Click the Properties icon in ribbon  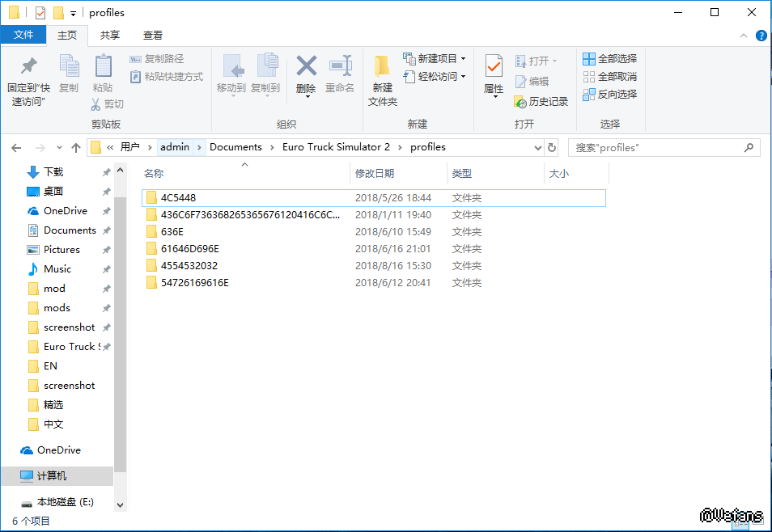click(494, 66)
